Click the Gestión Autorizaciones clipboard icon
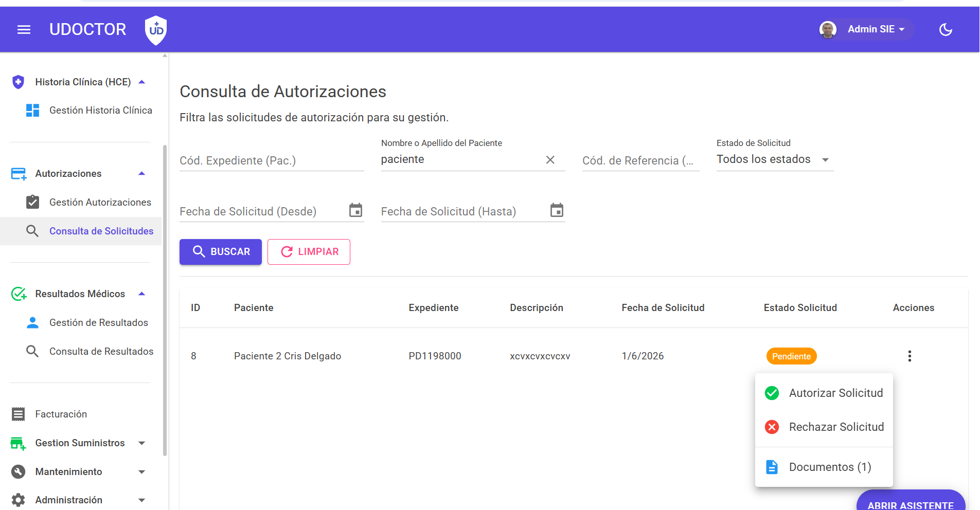 click(x=32, y=202)
